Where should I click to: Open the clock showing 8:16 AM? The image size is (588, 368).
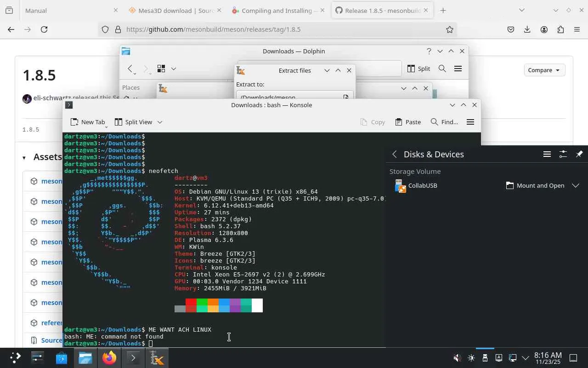pos(548,358)
